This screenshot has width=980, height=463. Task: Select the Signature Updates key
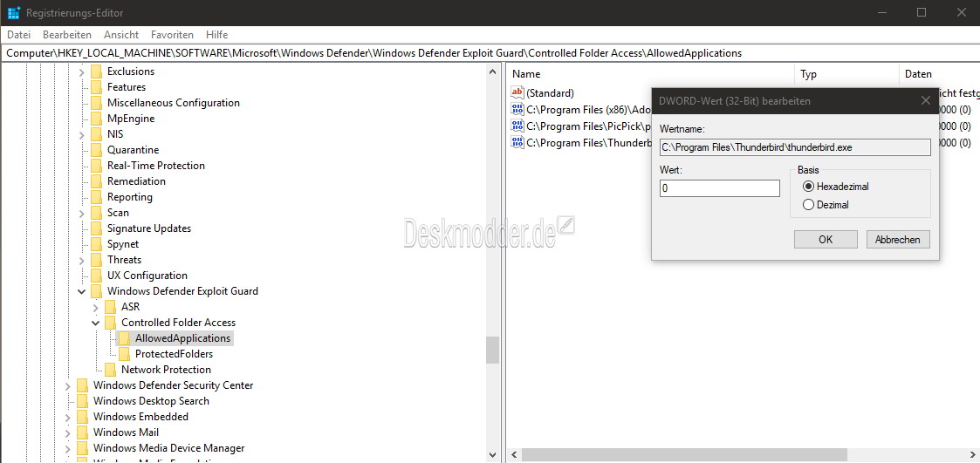[x=148, y=228]
